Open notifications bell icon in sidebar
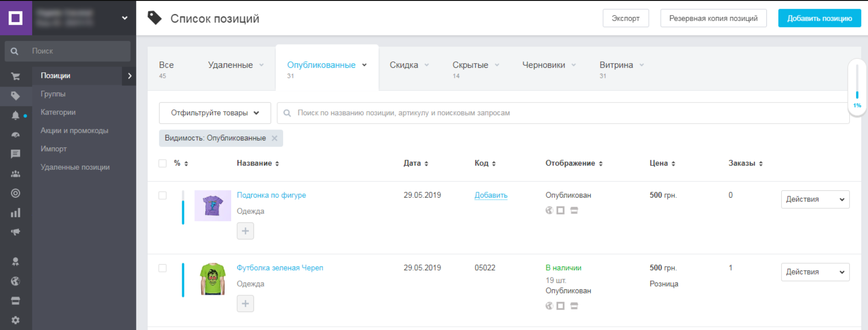Screen dimensions: 868x330 pos(16,115)
